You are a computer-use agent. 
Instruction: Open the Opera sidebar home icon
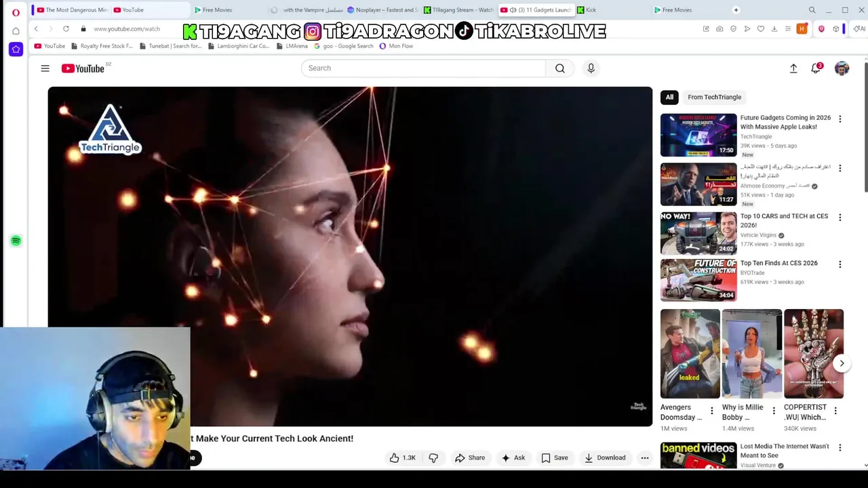click(16, 30)
